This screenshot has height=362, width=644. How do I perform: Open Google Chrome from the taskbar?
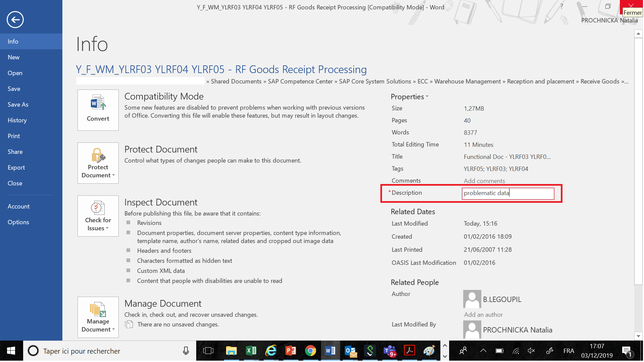[x=310, y=351]
